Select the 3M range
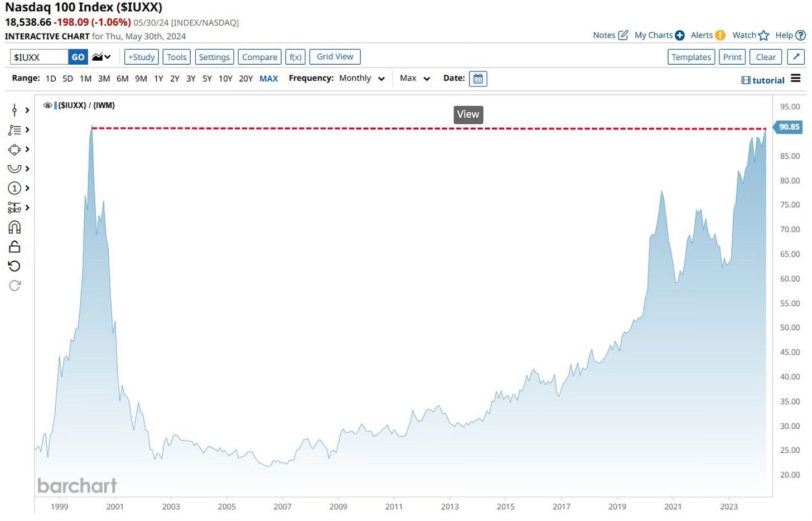812x521 pixels. coord(104,79)
